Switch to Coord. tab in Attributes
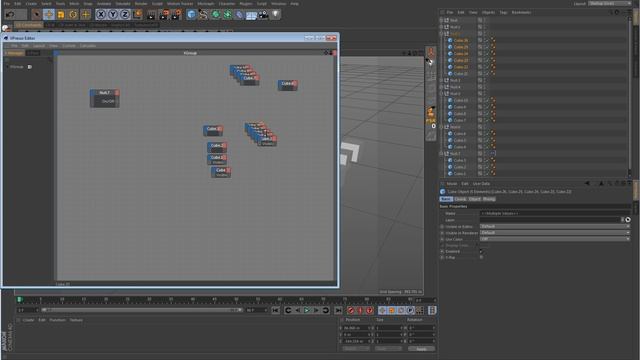 point(460,199)
